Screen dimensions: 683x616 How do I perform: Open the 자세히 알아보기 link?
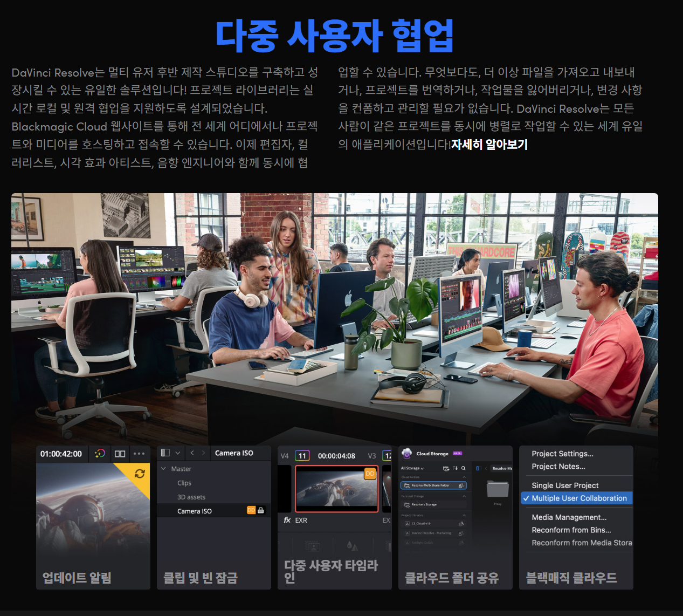[489, 144]
